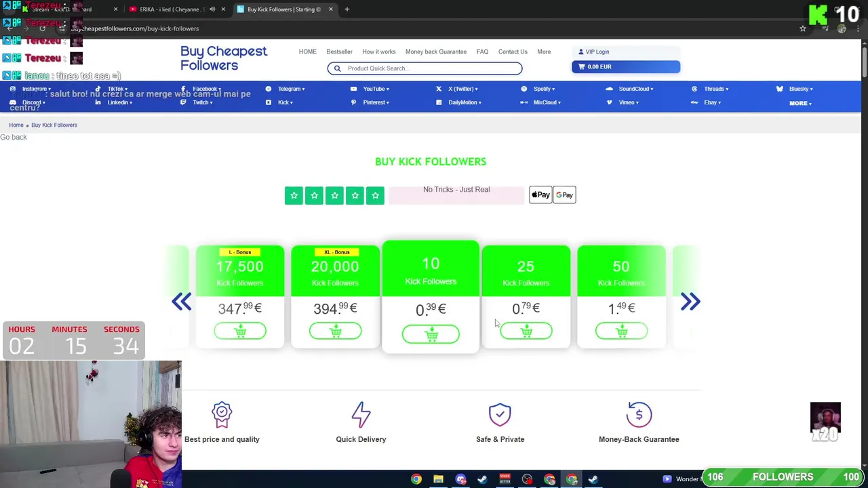This screenshot has height=488, width=868.
Task: Expand the Threads services dropdown
Action: pyautogui.click(x=716, y=89)
